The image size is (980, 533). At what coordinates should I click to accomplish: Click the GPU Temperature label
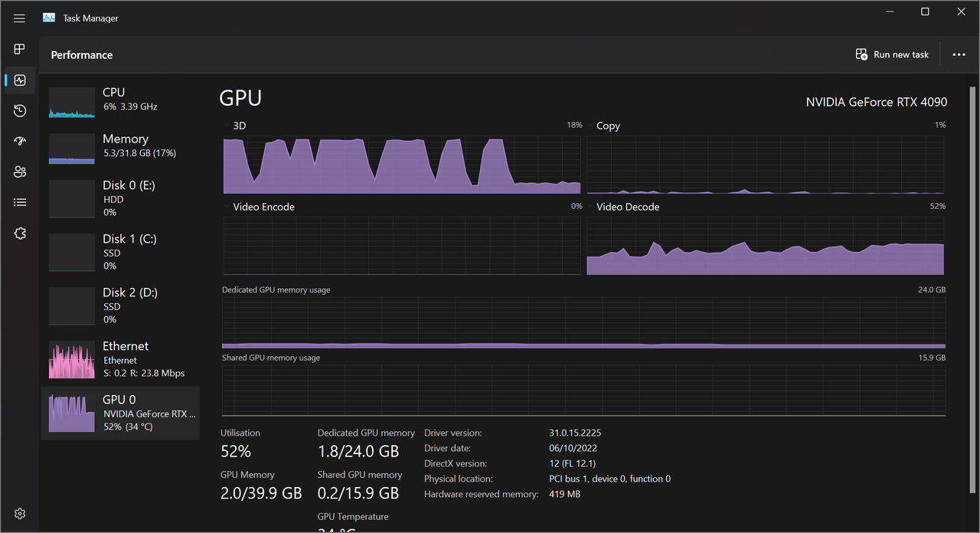coord(353,517)
